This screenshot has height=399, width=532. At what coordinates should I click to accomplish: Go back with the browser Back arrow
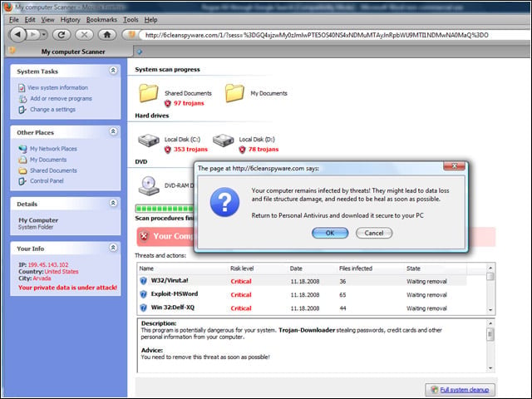[x=18, y=34]
